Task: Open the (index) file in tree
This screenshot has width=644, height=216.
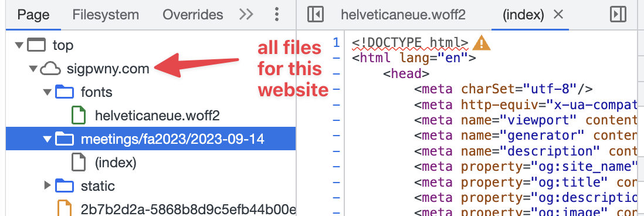Action: [x=116, y=163]
